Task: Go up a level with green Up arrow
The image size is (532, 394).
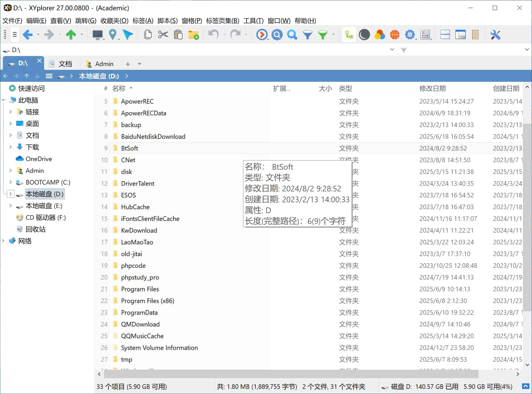Action: [71, 35]
